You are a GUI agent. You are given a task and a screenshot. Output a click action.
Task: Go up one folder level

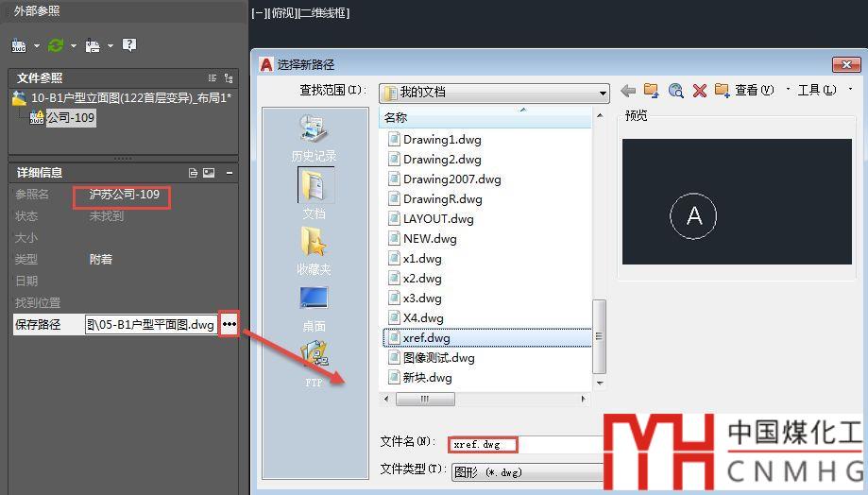651,91
